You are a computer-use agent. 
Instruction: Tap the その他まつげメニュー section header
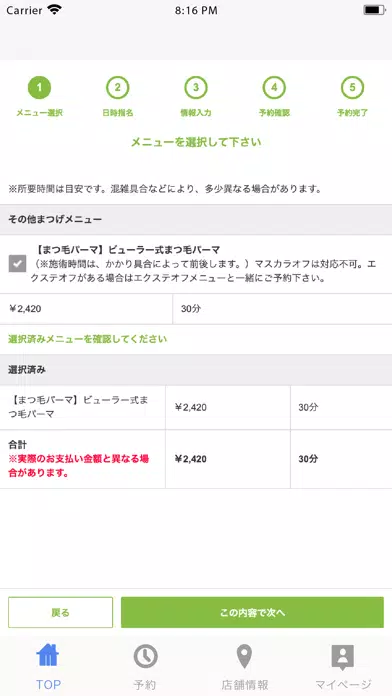pos(196,219)
